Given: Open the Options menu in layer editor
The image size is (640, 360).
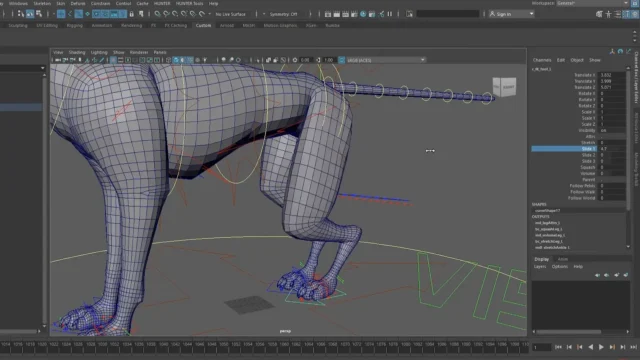Looking at the screenshot, I should point(560,267).
